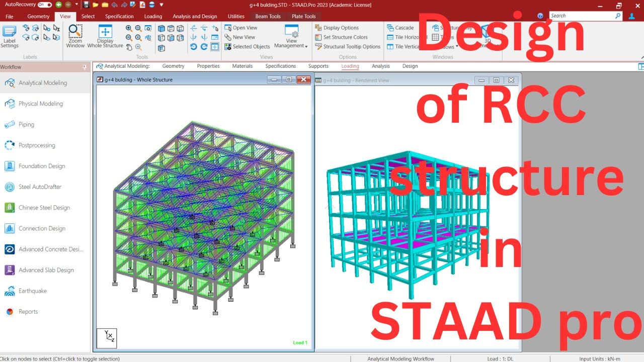This screenshot has height=362, width=644.
Task: Click New View in the Views group
Action: pos(239,37)
